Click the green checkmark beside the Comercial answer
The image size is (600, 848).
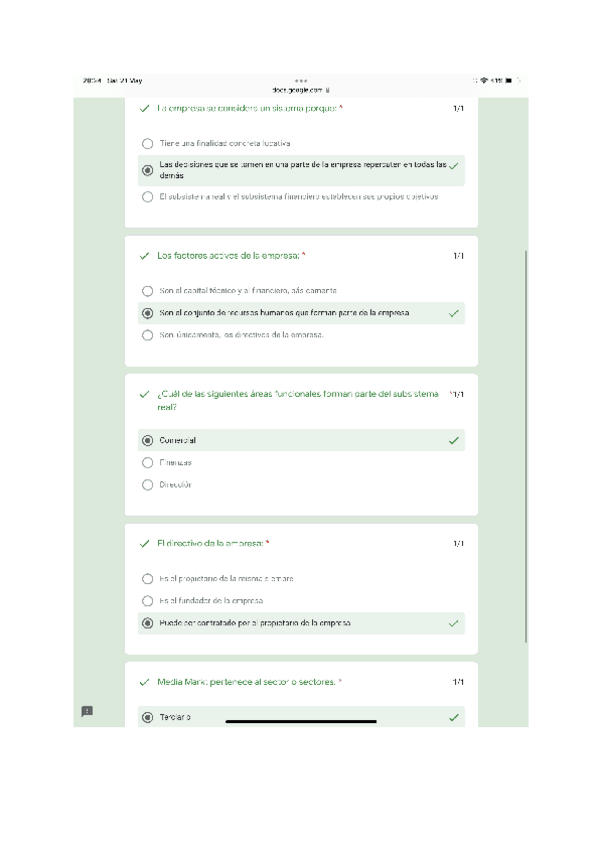pos(455,440)
